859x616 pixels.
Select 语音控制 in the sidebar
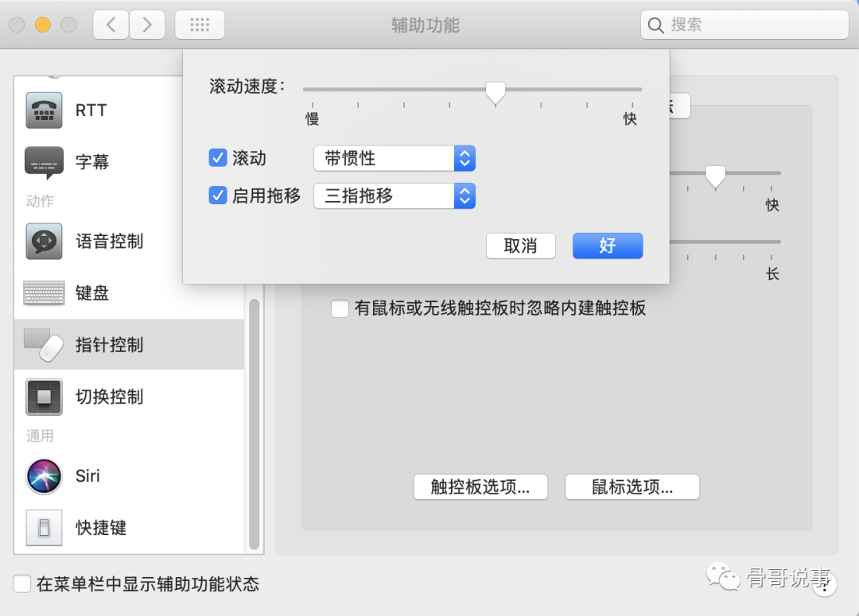click(x=130, y=241)
